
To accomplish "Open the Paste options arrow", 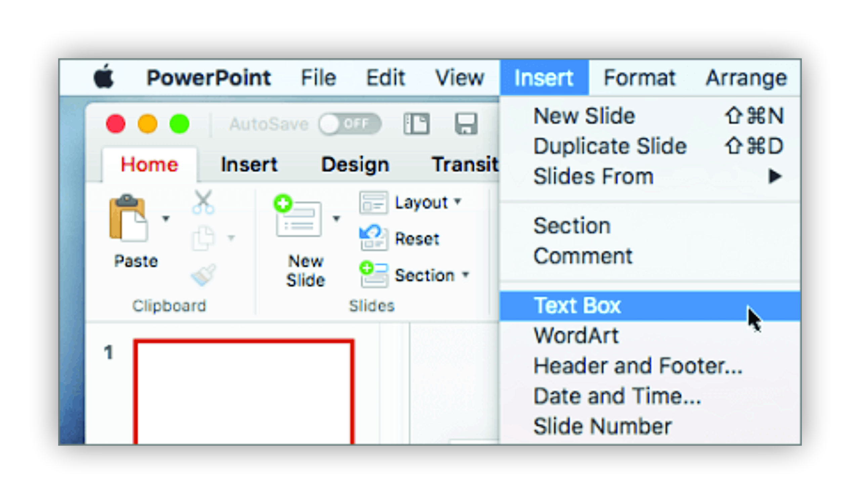I will pyautogui.click(x=166, y=218).
